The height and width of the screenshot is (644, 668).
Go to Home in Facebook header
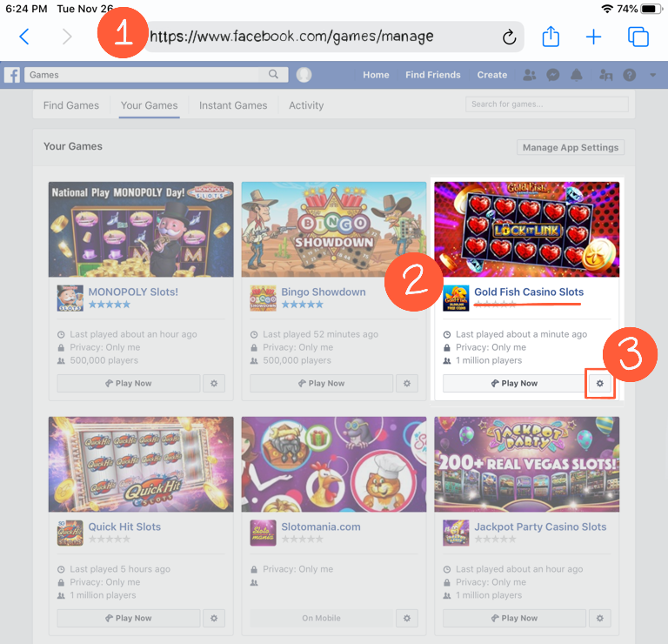[x=376, y=75]
